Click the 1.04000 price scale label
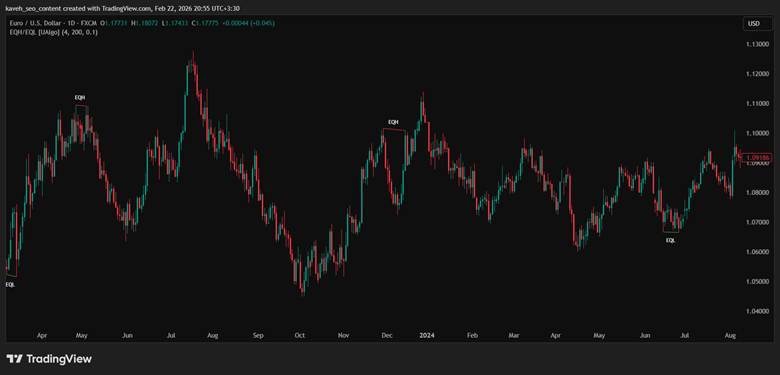 (757, 311)
